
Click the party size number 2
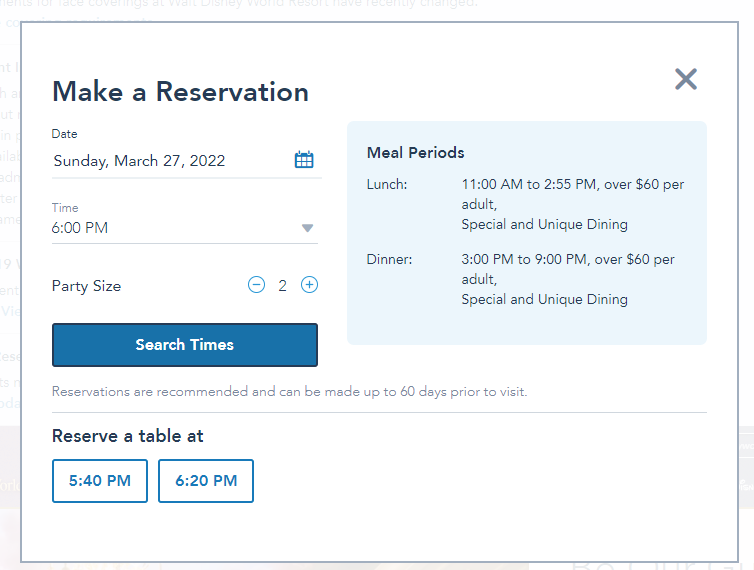click(283, 286)
